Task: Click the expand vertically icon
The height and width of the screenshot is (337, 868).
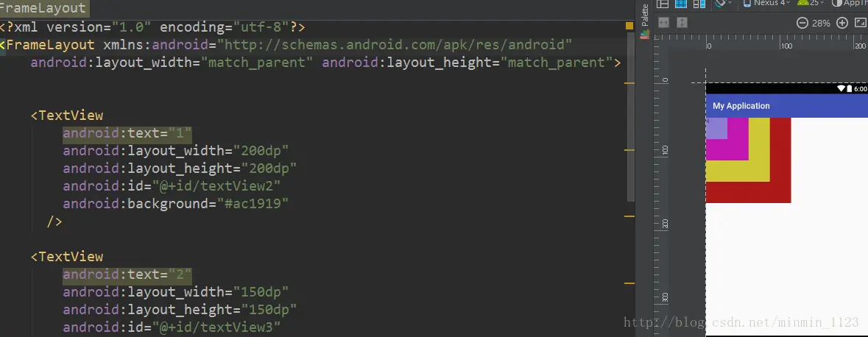Action: 682,23
